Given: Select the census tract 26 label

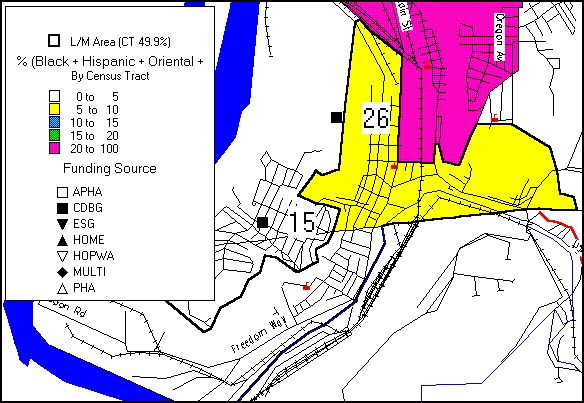Looking at the screenshot, I should click(x=376, y=118).
